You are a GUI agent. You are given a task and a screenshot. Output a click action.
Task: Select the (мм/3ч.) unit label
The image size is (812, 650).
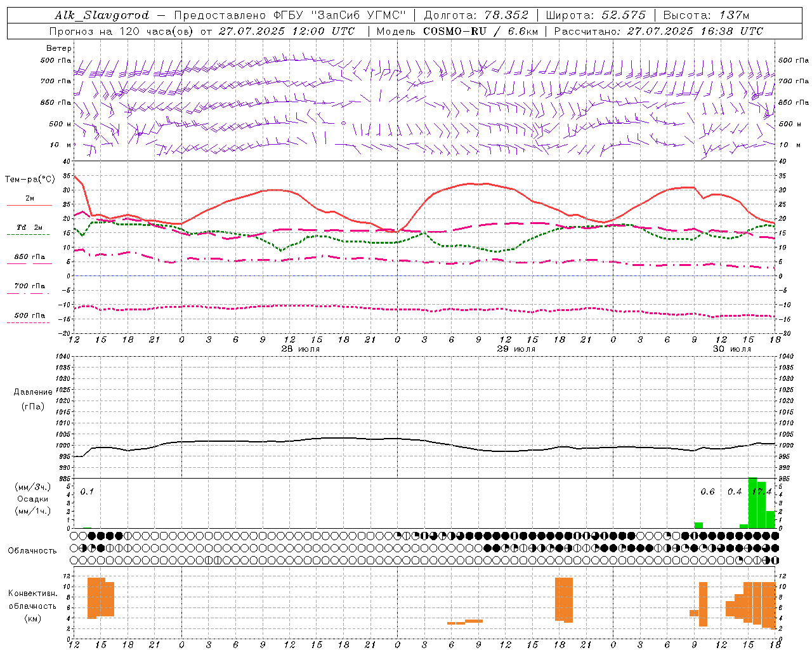pyautogui.click(x=33, y=487)
